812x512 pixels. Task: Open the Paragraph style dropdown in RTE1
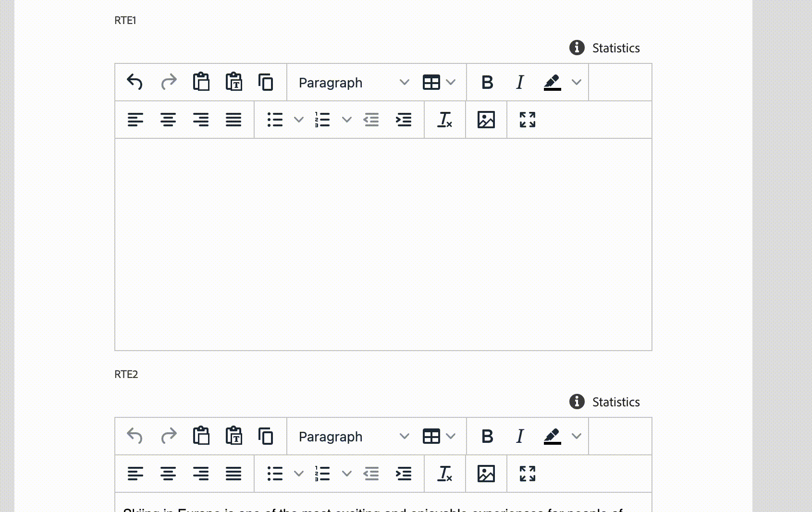[x=354, y=83]
